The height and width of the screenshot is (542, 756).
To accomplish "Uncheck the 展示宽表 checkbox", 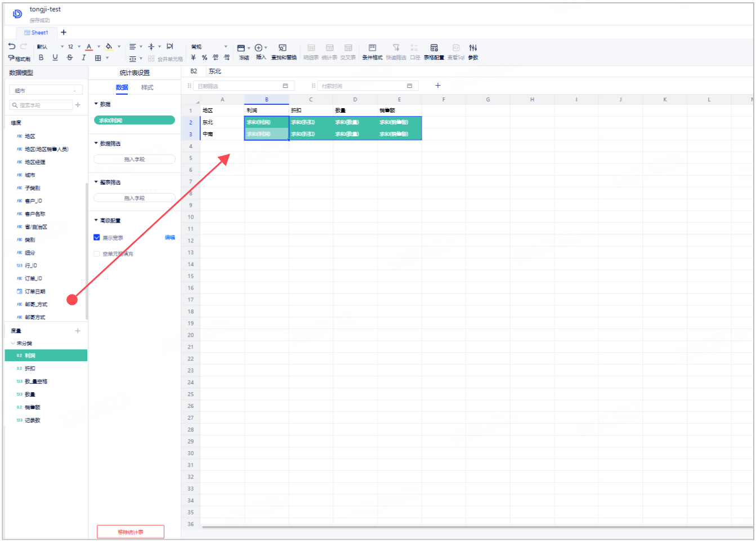I will 97,238.
